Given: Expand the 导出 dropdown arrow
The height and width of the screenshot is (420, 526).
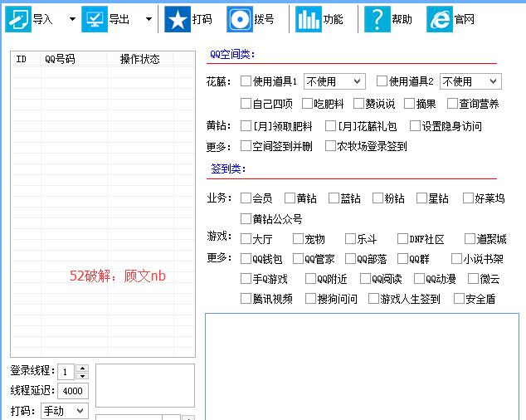Looking at the screenshot, I should (149, 19).
